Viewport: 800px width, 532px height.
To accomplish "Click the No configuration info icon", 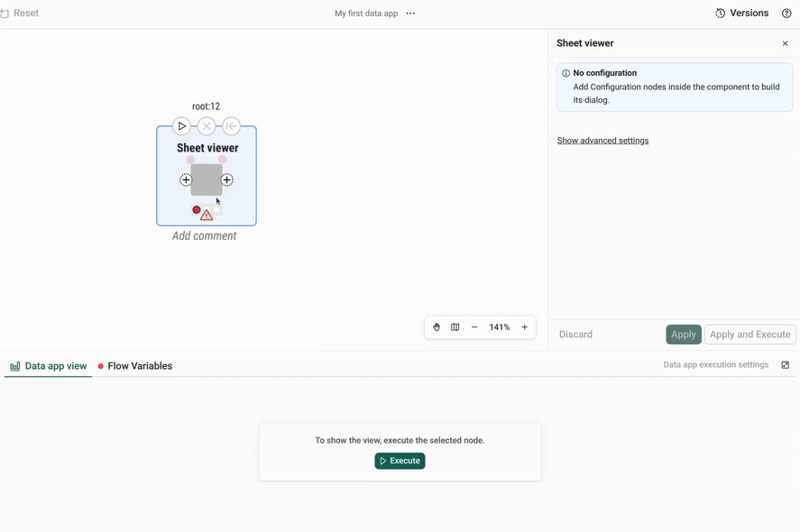I will (566, 73).
